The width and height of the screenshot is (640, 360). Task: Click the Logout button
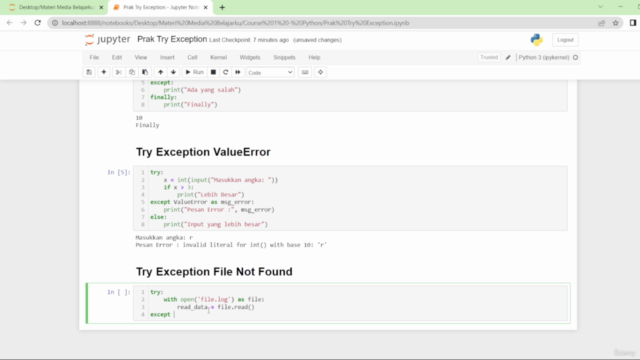[565, 40]
